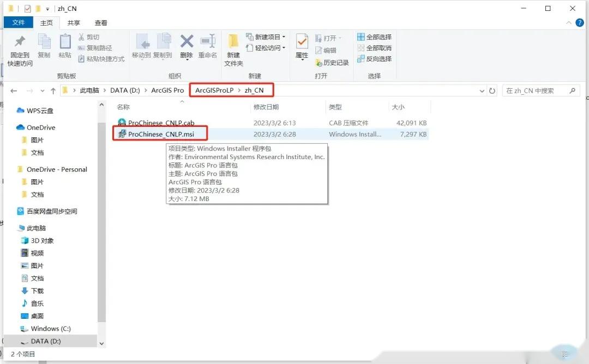Go up one folder level
This screenshot has width=589, height=364.
pyautogui.click(x=53, y=91)
